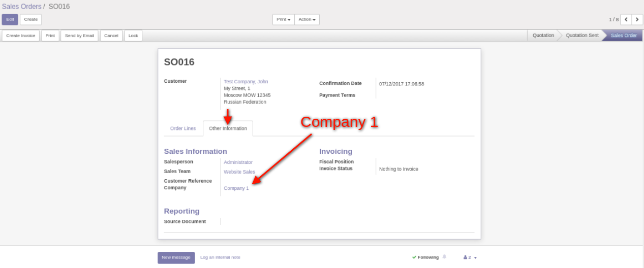644x268 pixels.
Task: Click the Create Invoice button
Action: click(21, 36)
